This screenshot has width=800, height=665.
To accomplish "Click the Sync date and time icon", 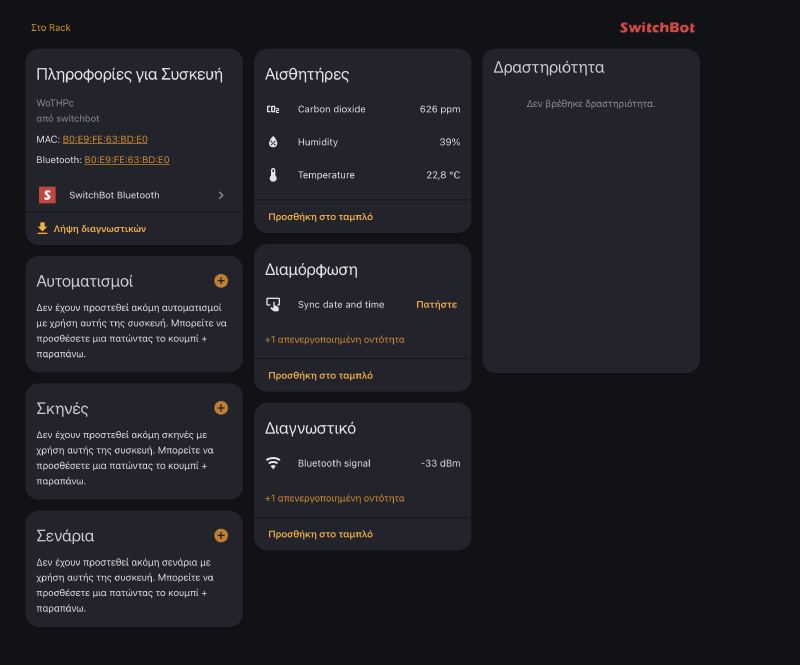I will 274,303.
